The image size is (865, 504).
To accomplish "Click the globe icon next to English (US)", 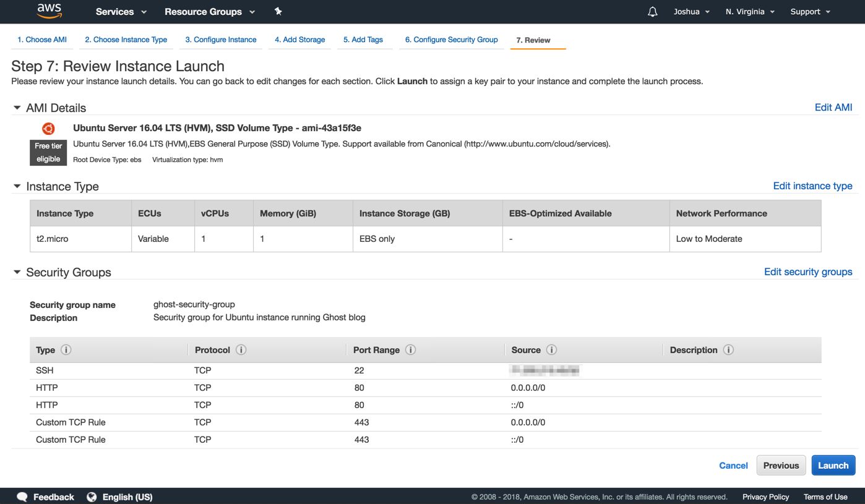I will coord(92,497).
